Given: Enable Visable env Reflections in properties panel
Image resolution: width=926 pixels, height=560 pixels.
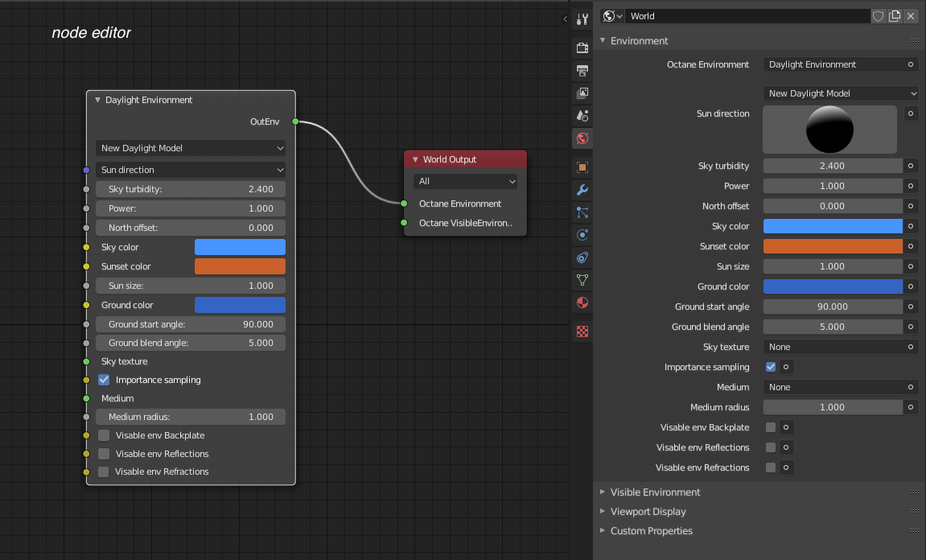Looking at the screenshot, I should coord(771,447).
